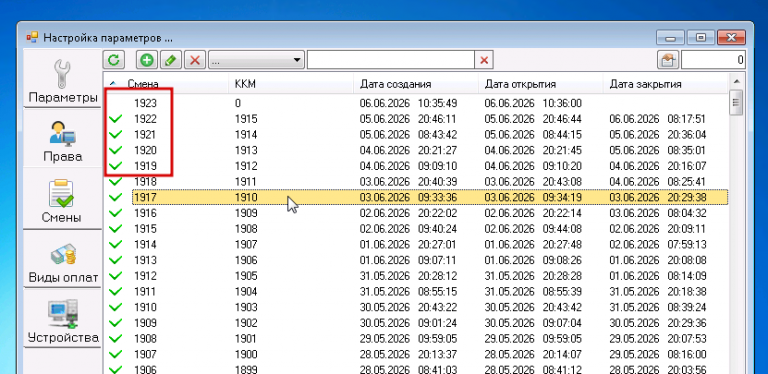The image size is (768, 374).
Task: Delete record using red X toolbar button
Action: point(195,60)
